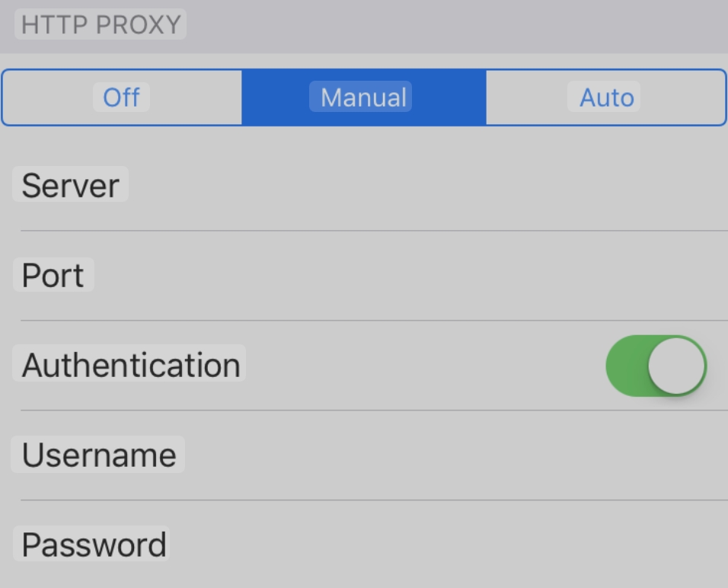The image size is (728, 588).
Task: Tap the Port label
Action: pyautogui.click(x=53, y=276)
